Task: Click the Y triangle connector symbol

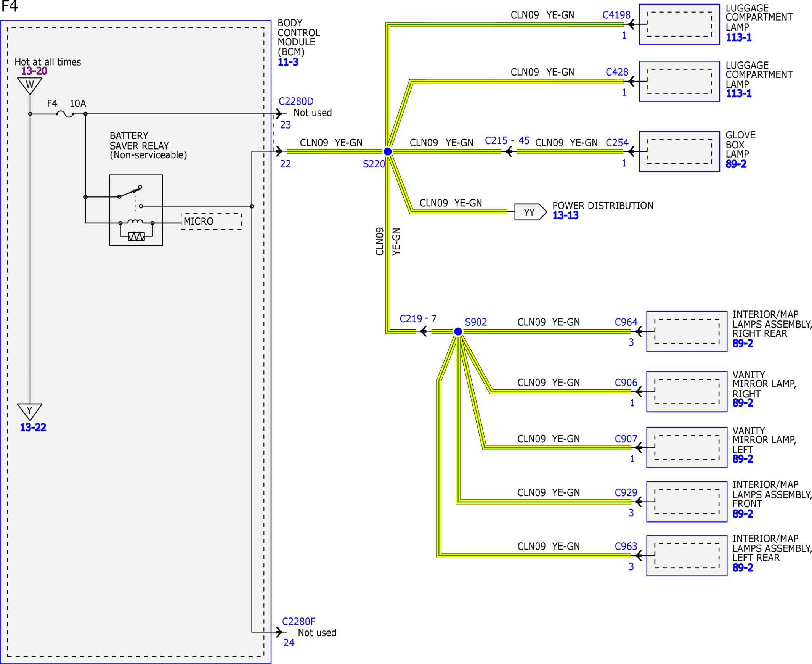Action: [x=30, y=412]
